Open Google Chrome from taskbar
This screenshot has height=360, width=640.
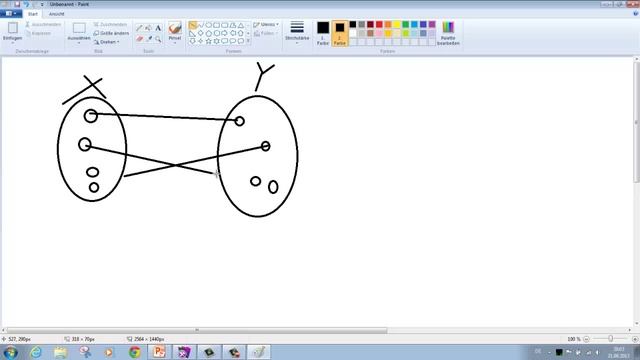135,352
